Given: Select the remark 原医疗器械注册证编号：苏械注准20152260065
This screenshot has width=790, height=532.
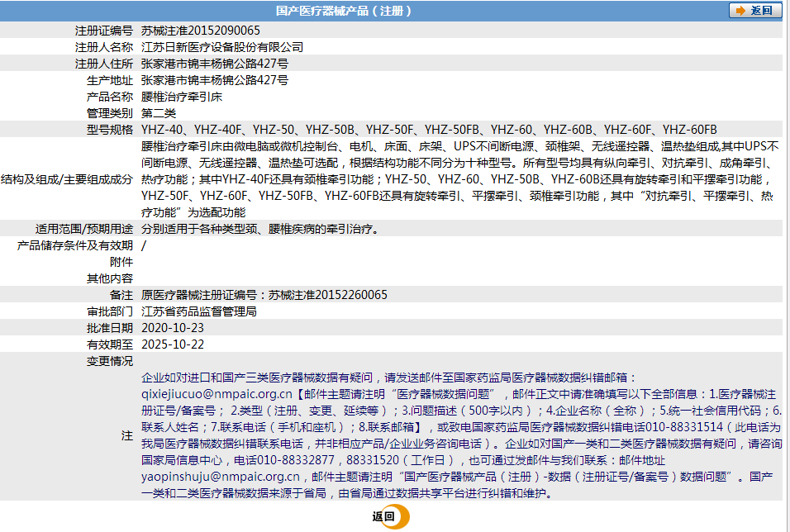Looking at the screenshot, I should click(x=264, y=295).
